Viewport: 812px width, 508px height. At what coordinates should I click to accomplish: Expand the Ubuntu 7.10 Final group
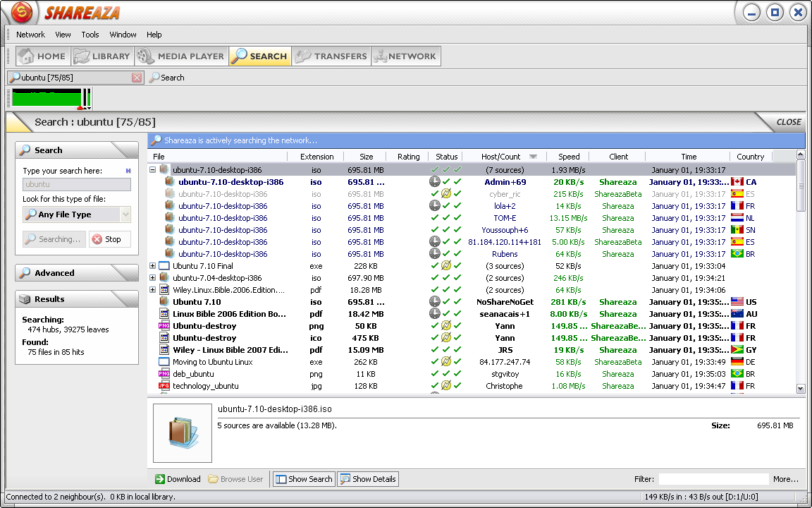153,266
